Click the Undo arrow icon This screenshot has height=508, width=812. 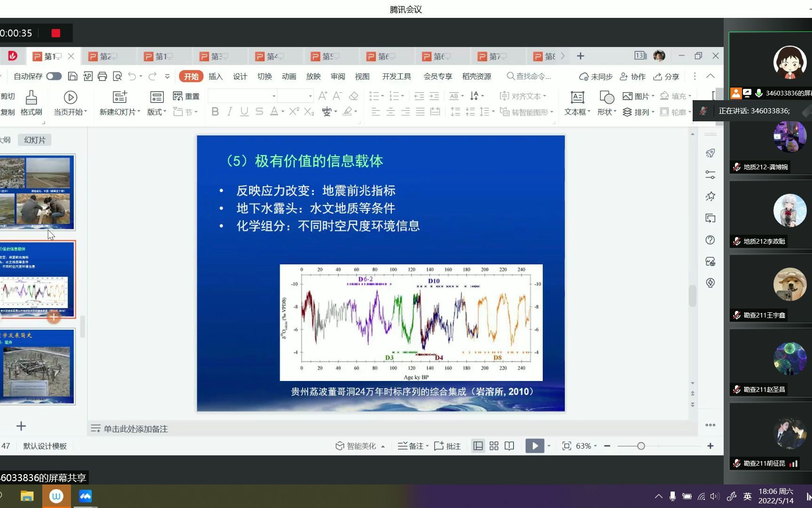132,76
